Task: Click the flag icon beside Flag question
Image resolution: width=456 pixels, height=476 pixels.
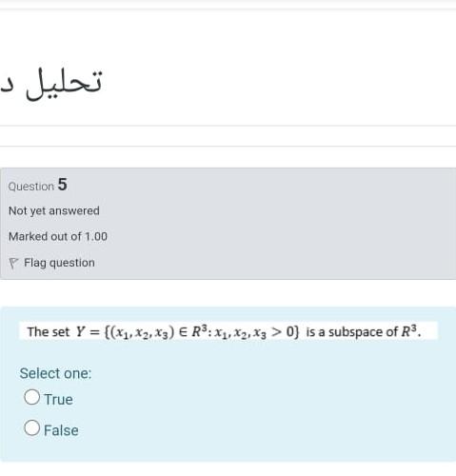Action: coord(13,263)
